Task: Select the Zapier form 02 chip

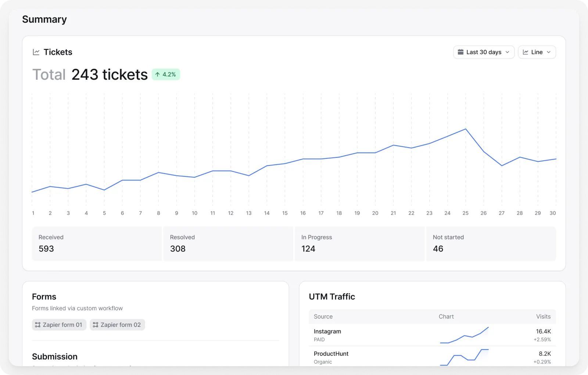Action: click(x=117, y=325)
